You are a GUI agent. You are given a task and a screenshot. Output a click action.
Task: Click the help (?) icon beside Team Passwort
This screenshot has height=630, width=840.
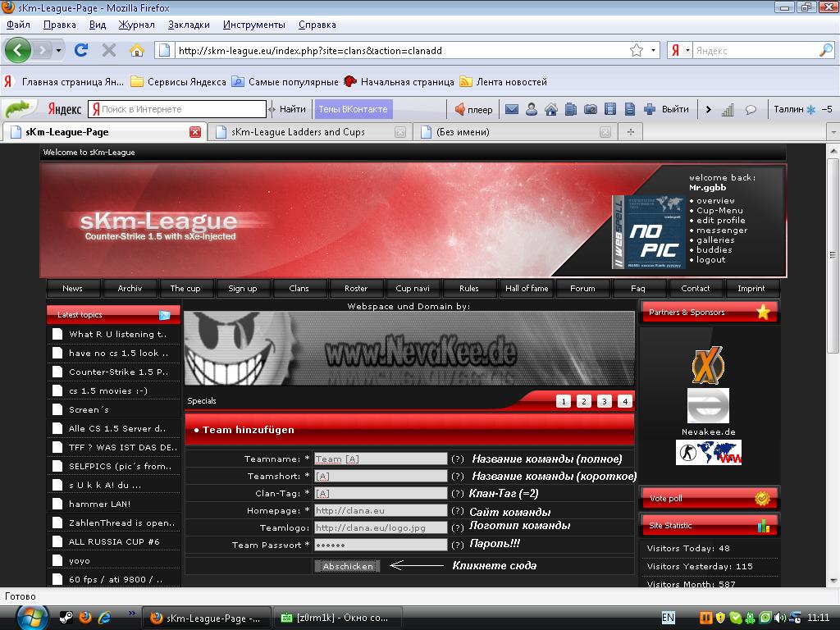457,545
